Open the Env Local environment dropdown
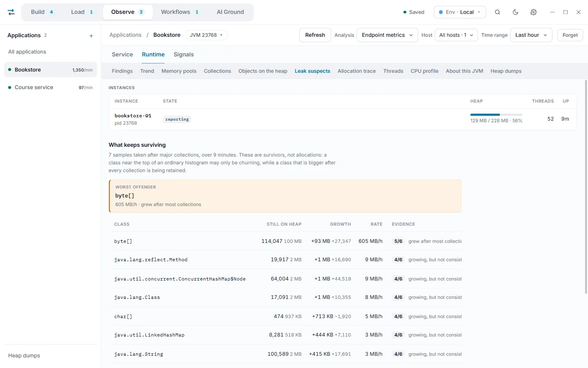 [x=460, y=12]
